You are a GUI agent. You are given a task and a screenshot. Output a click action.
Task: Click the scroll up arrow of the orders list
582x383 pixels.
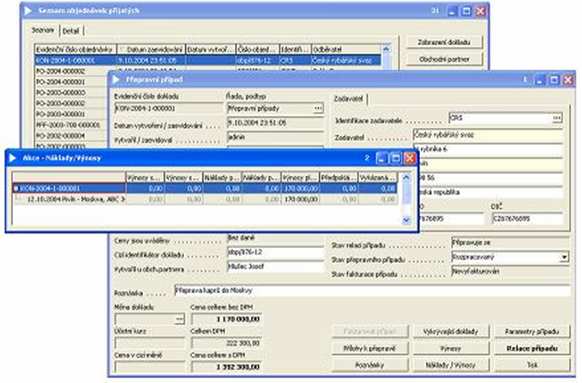[x=386, y=49]
